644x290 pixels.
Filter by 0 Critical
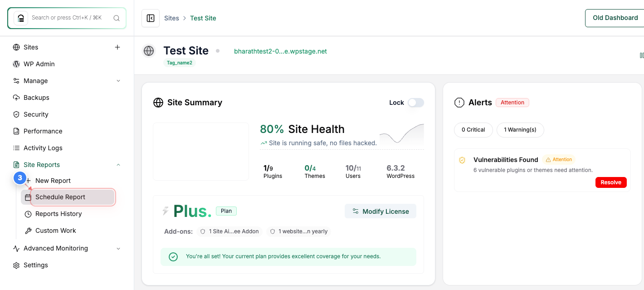coord(473,130)
